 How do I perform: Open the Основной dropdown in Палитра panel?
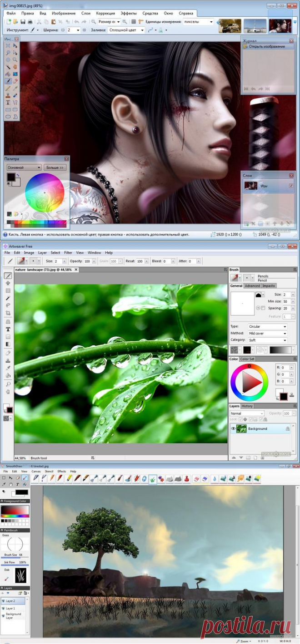click(x=24, y=167)
